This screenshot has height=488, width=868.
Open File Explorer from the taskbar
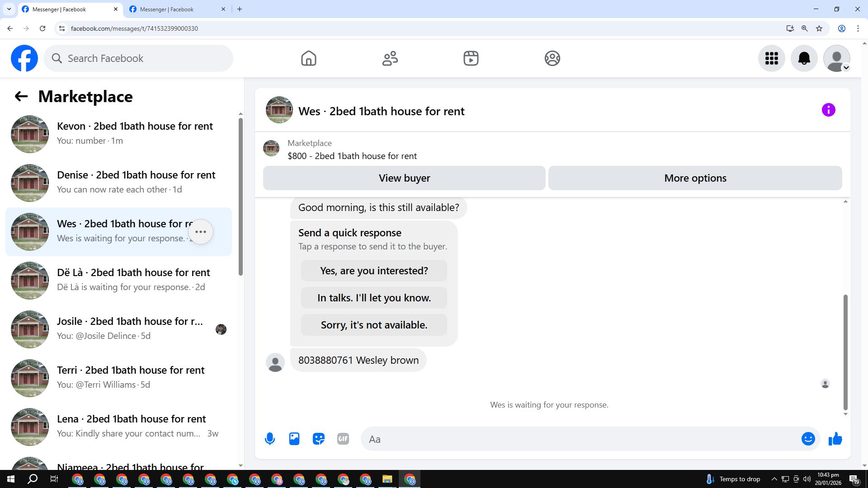click(387, 479)
